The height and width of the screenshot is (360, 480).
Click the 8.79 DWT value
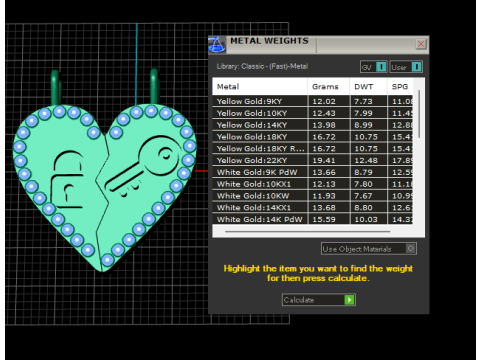coord(363,172)
